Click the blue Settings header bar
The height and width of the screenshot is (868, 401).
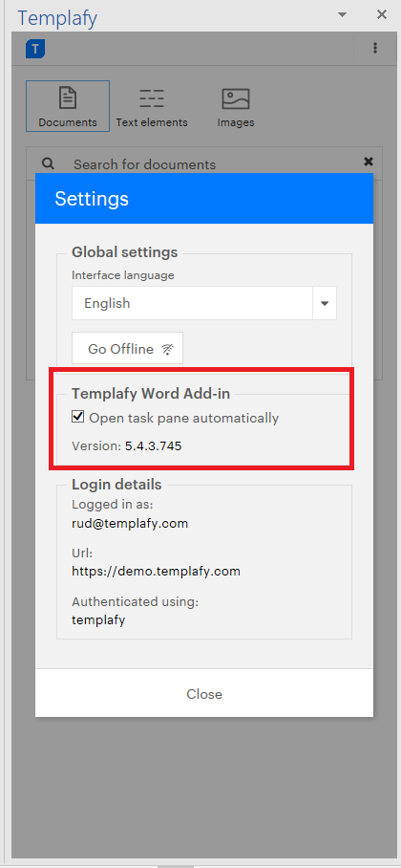[204, 199]
